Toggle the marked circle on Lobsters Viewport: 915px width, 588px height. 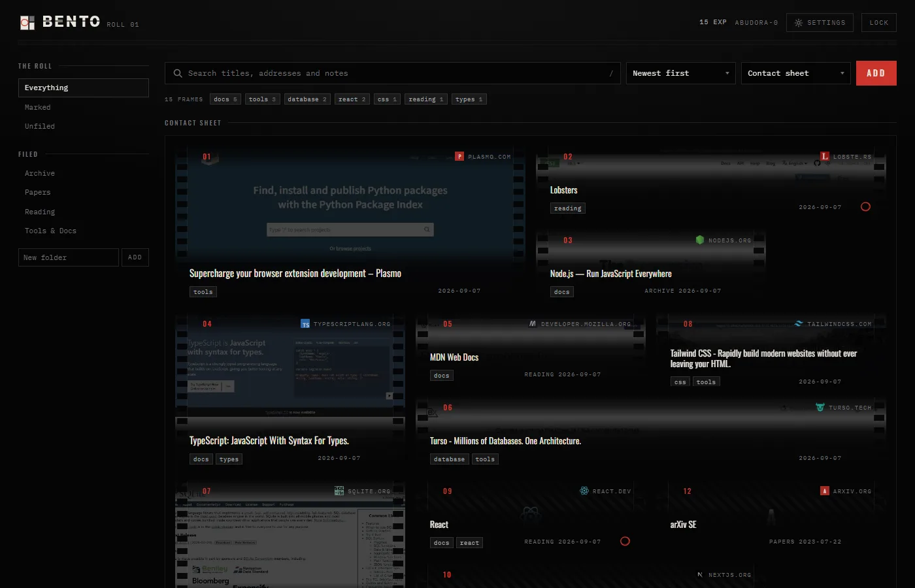pyautogui.click(x=866, y=207)
